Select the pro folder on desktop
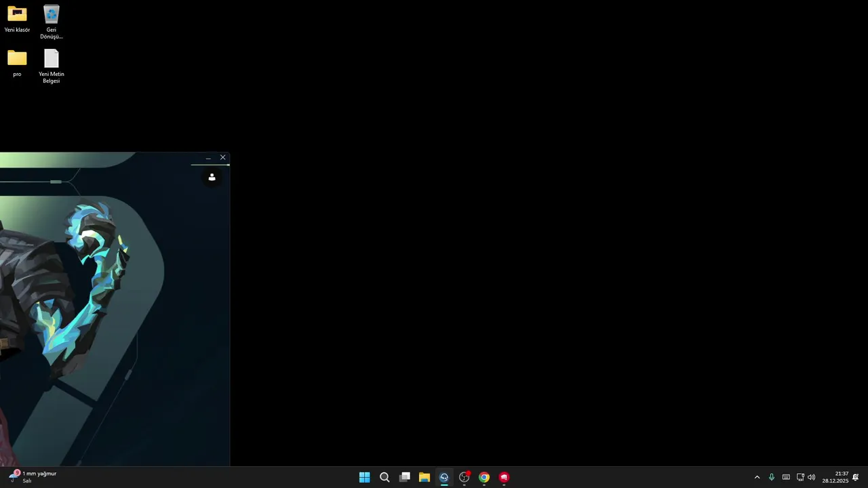The height and width of the screenshot is (488, 868). 17,63
